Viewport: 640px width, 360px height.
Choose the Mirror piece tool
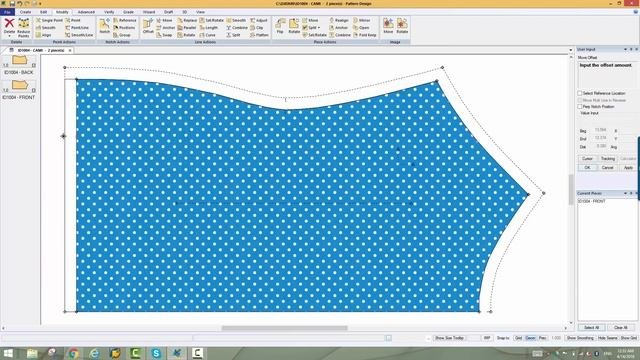(x=362, y=20)
